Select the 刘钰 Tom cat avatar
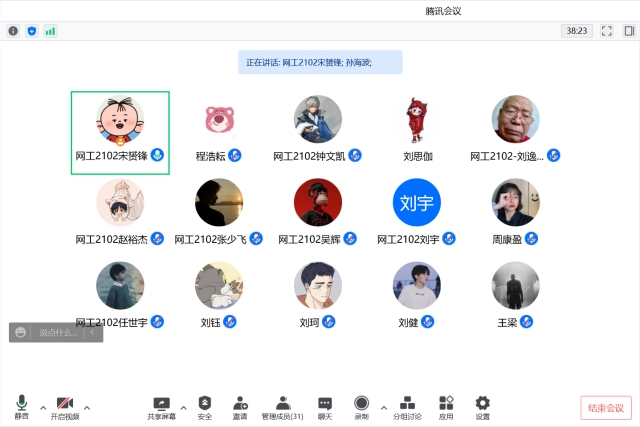Screen dimensions: 640x427 click(x=219, y=285)
